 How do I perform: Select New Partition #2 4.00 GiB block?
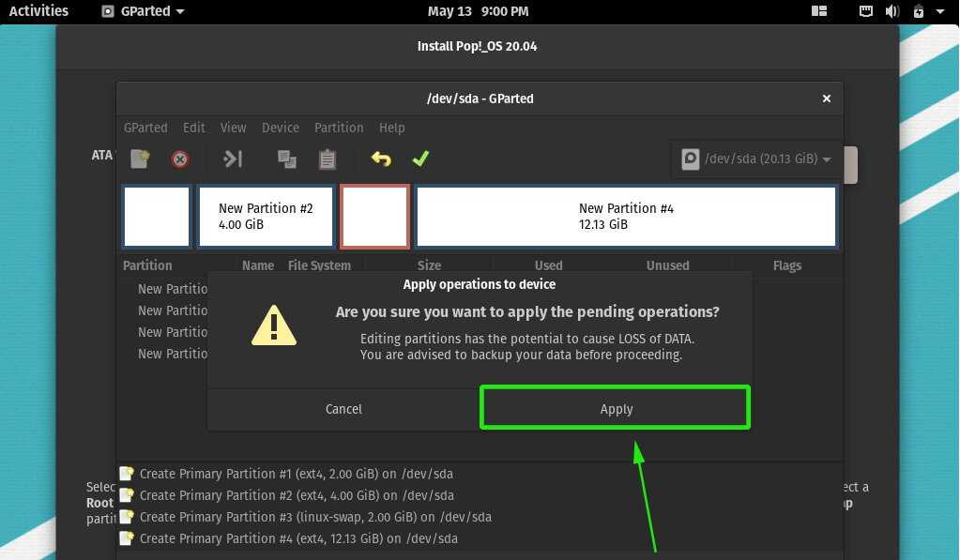(266, 217)
